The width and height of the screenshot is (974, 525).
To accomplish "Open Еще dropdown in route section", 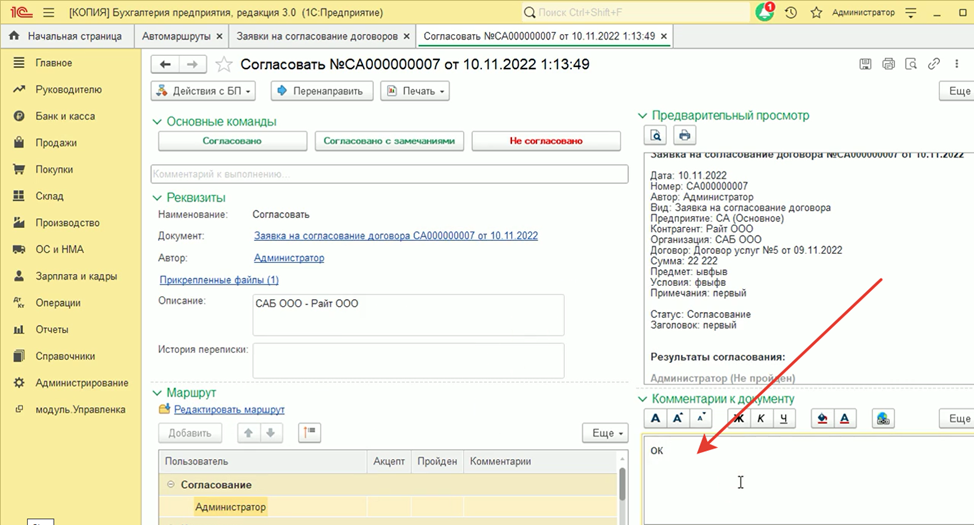I will (605, 433).
